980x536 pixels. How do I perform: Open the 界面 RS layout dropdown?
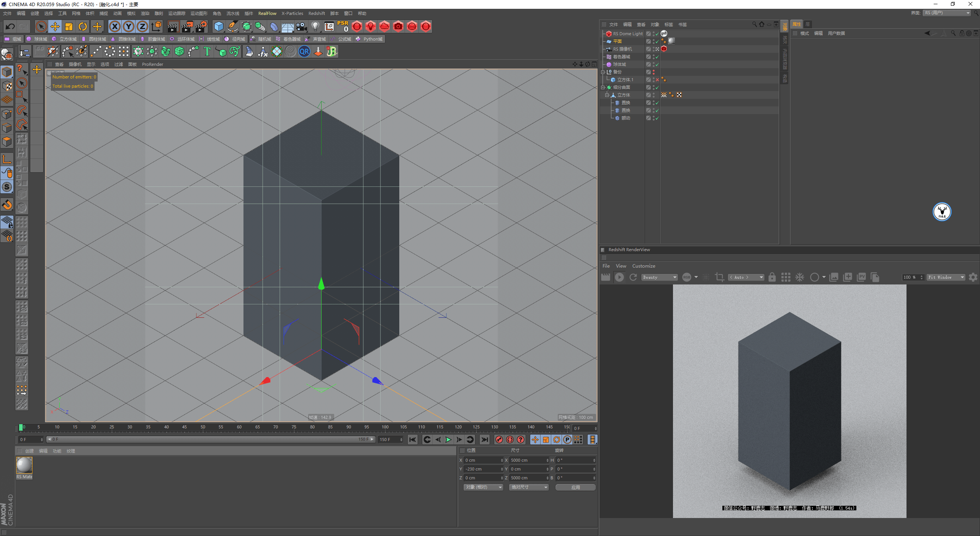pyautogui.click(x=947, y=13)
